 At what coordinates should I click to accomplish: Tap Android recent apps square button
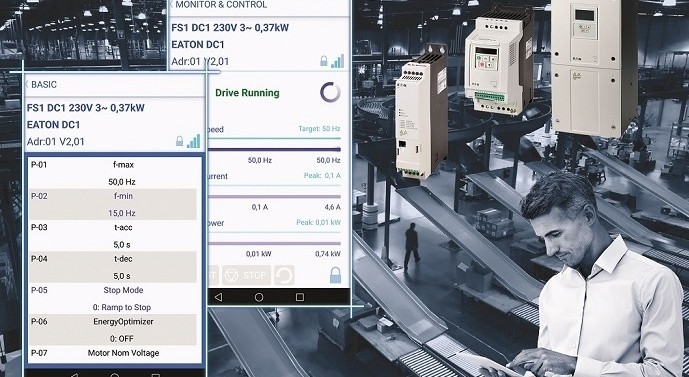click(300, 297)
